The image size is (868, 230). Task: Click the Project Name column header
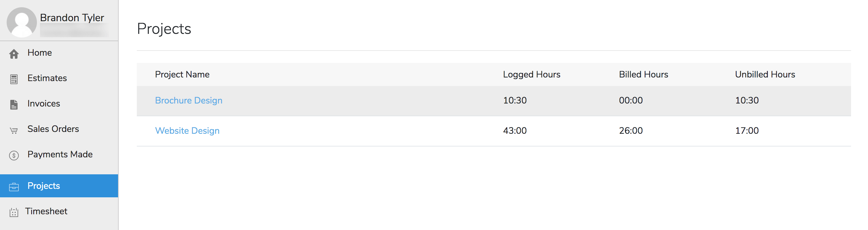182,74
